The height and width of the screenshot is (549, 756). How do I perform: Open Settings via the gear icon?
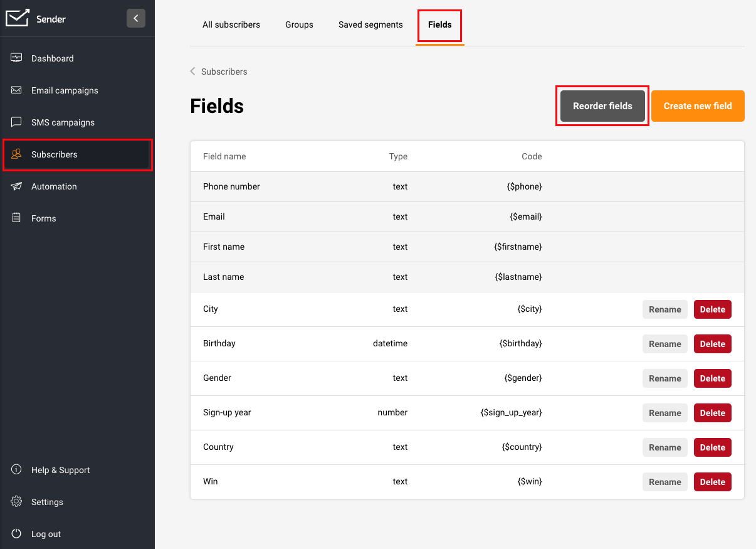pyautogui.click(x=17, y=502)
